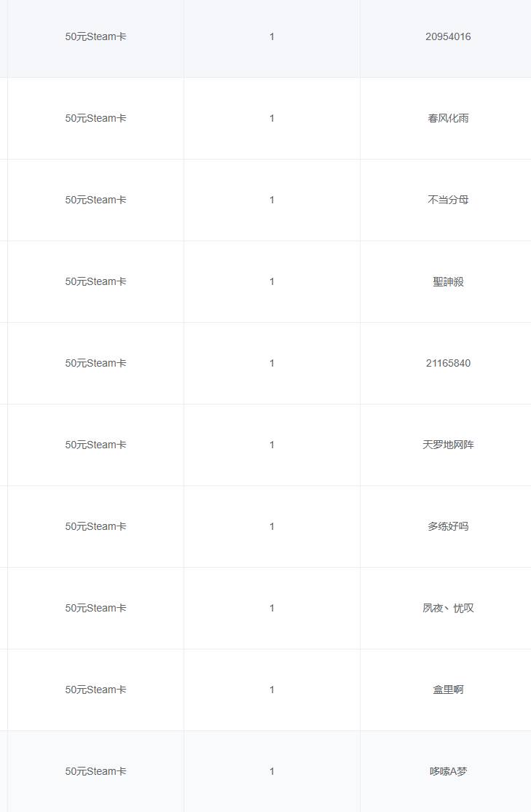Click quantity 1 in 不当分母 row
This screenshot has height=812, width=531.
coord(272,200)
